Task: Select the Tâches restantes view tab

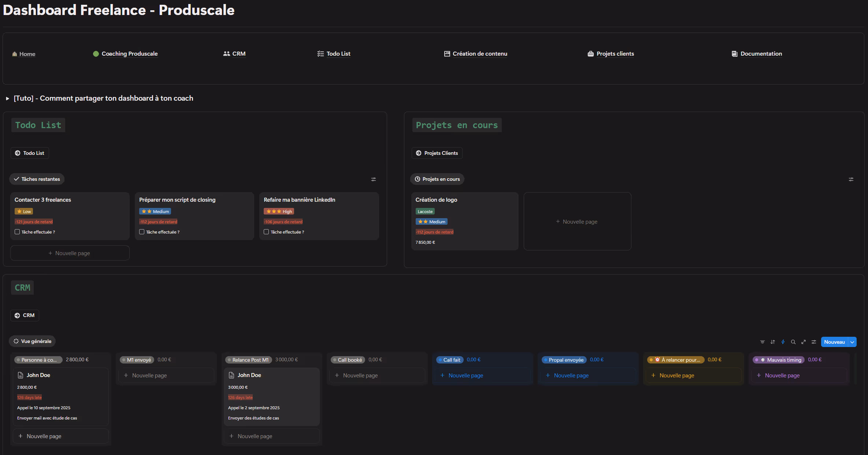Action: click(37, 179)
